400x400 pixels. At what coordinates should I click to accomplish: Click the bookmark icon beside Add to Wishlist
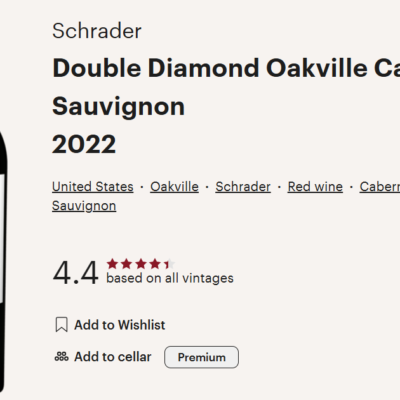click(x=61, y=325)
